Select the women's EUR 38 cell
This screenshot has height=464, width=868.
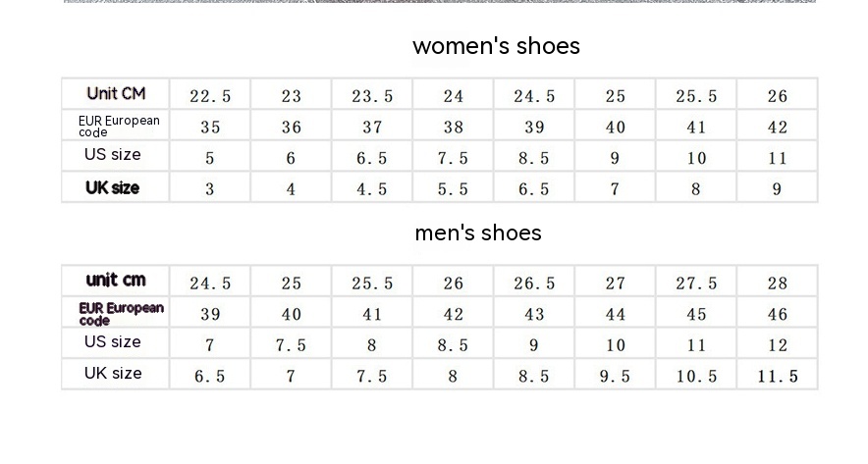pyautogui.click(x=453, y=128)
